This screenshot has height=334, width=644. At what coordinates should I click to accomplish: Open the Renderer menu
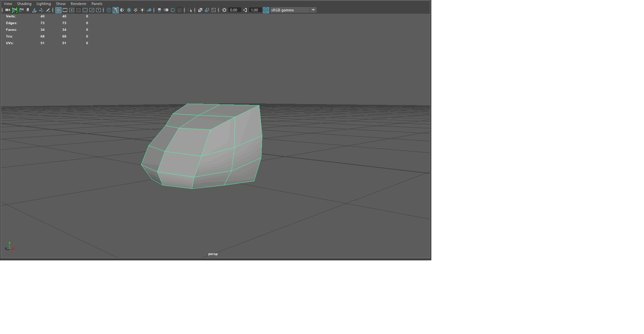click(78, 4)
